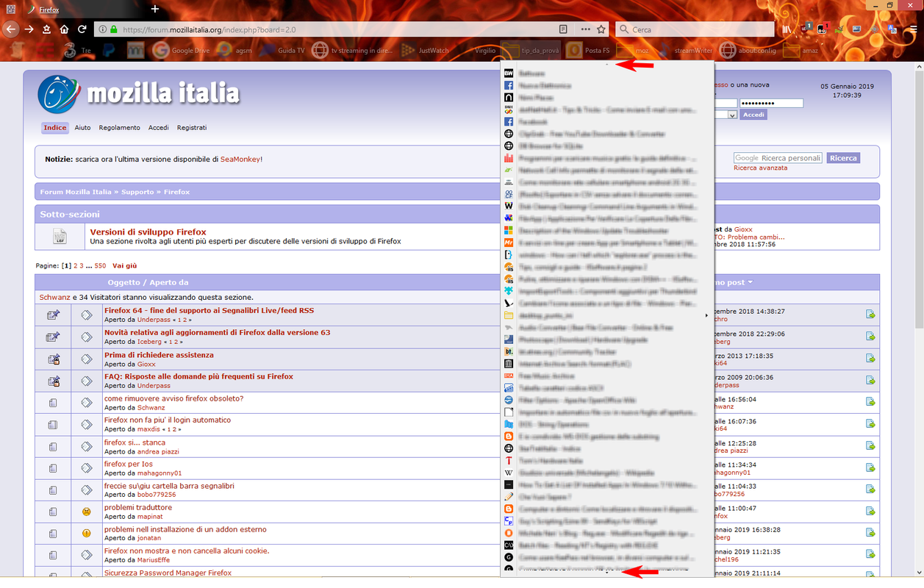The image size is (924, 588).
Task: Open the Aiuto menu item
Action: (x=82, y=127)
